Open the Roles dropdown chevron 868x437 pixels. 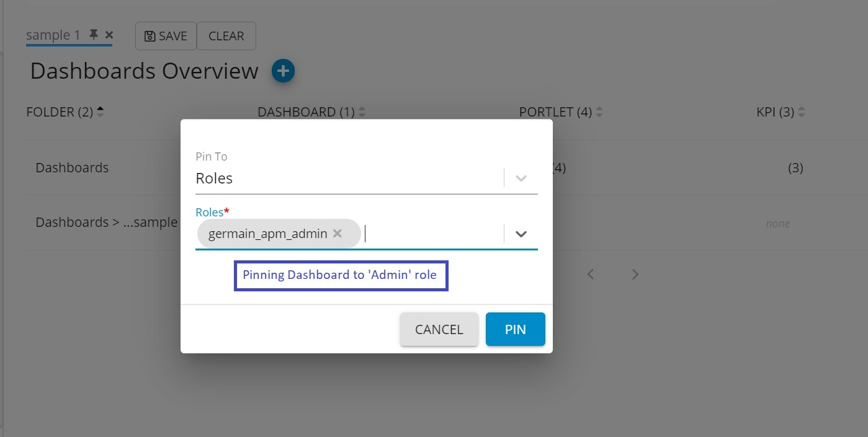tap(521, 234)
